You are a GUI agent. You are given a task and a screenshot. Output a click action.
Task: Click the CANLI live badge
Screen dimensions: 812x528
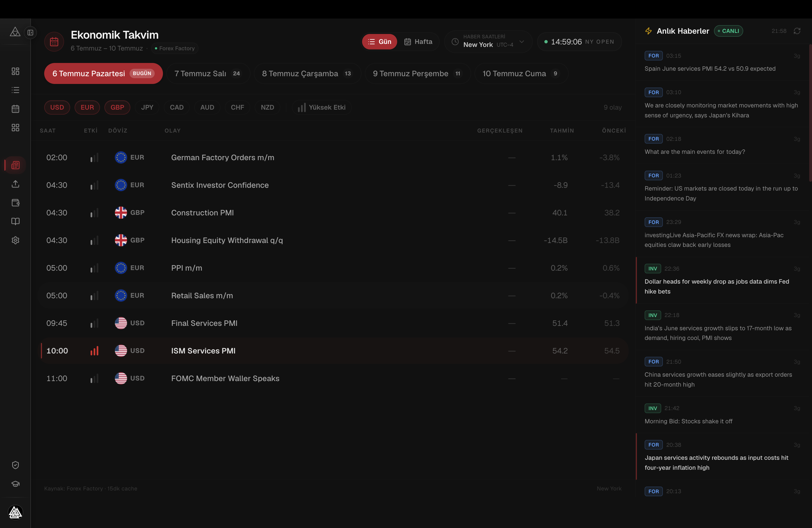[x=728, y=31]
